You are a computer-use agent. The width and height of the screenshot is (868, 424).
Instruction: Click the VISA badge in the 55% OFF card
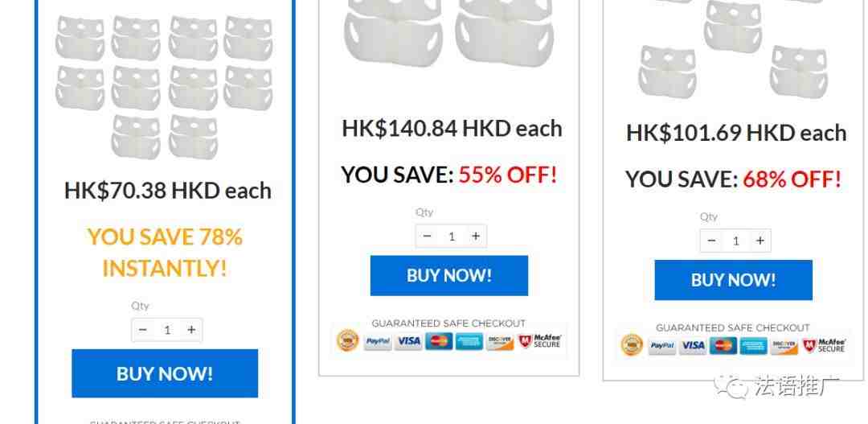point(408,341)
